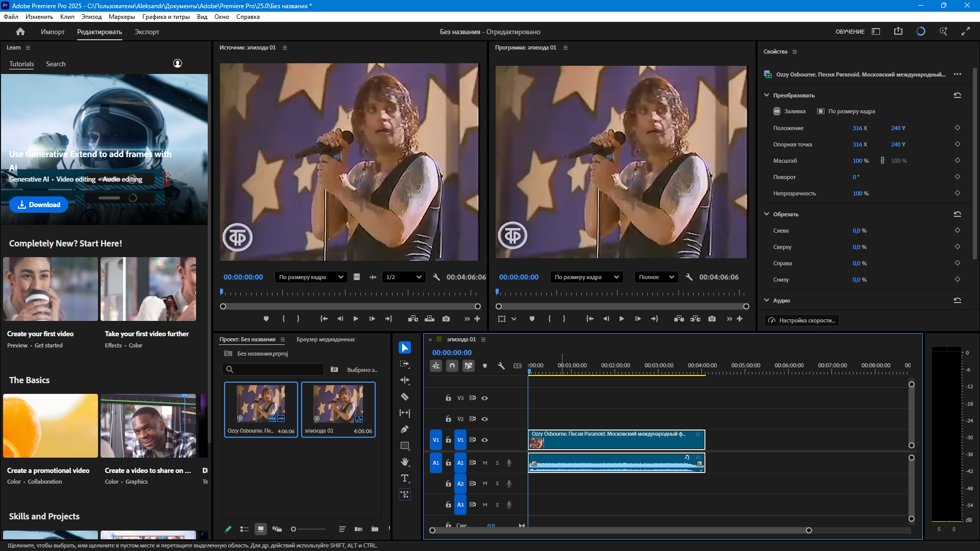Collapse the Преобразовать section
The width and height of the screenshot is (980, 551).
[766, 95]
